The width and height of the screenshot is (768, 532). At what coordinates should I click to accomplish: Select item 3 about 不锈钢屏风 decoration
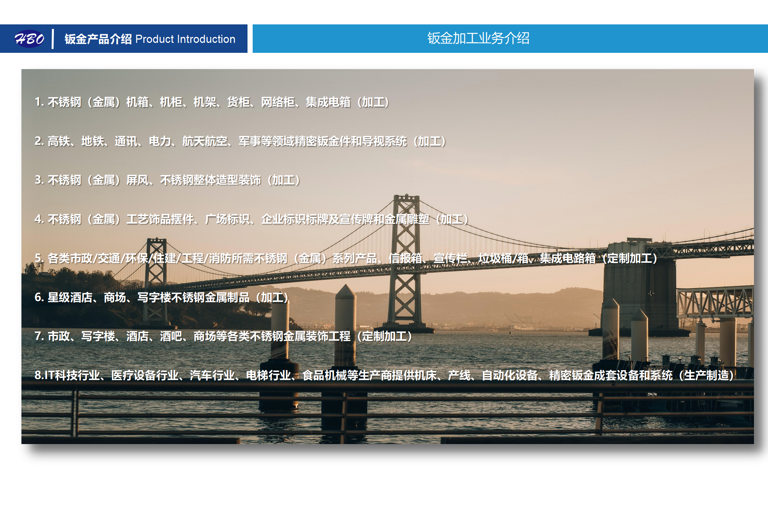point(167,180)
